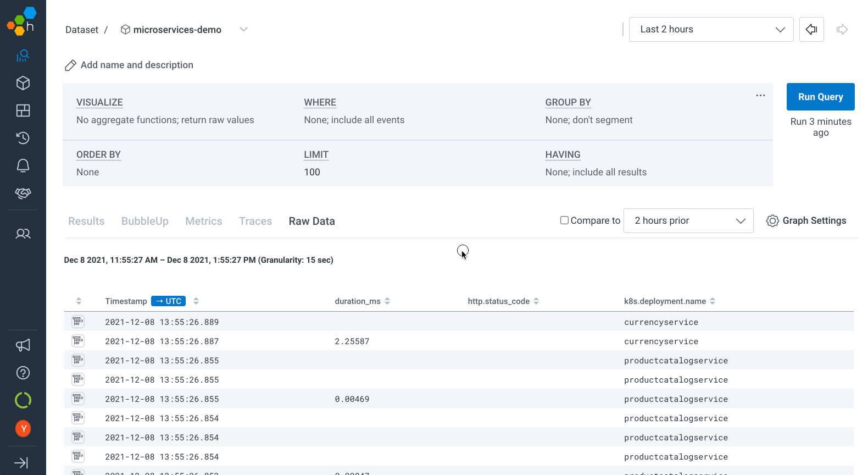This screenshot has width=868, height=475.
Task: Sort by Timestamp column arrows
Action: 196,301
